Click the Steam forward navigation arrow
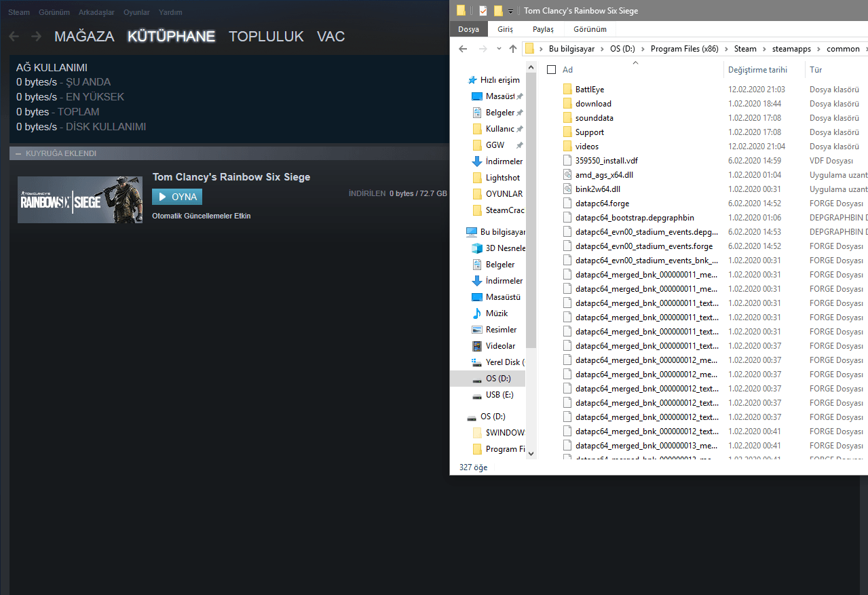The width and height of the screenshot is (868, 595). (36, 36)
